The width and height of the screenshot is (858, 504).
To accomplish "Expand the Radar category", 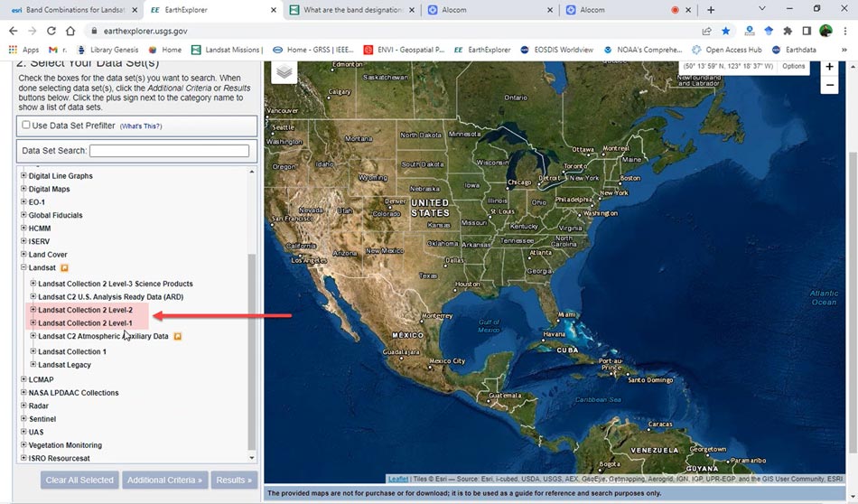I will click(23, 406).
